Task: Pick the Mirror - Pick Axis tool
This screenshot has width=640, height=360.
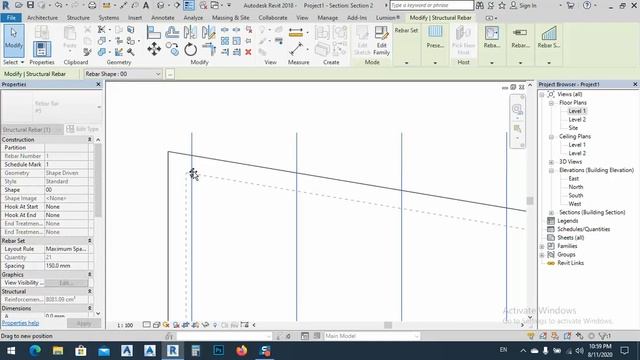Action: (190, 32)
